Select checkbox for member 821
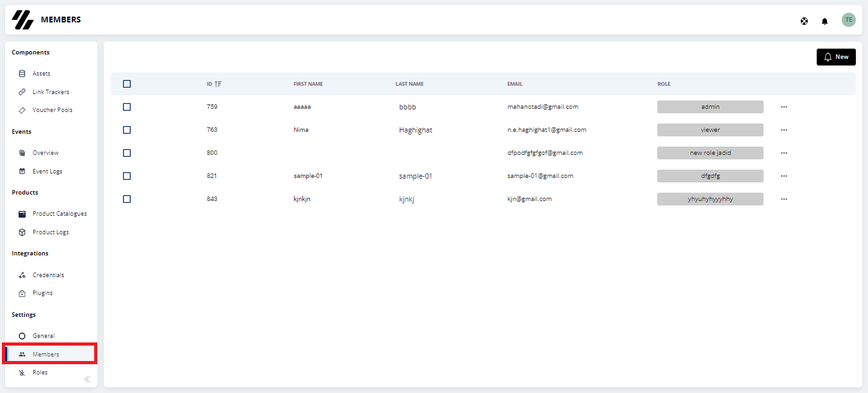Image resolution: width=868 pixels, height=393 pixels. coord(127,176)
